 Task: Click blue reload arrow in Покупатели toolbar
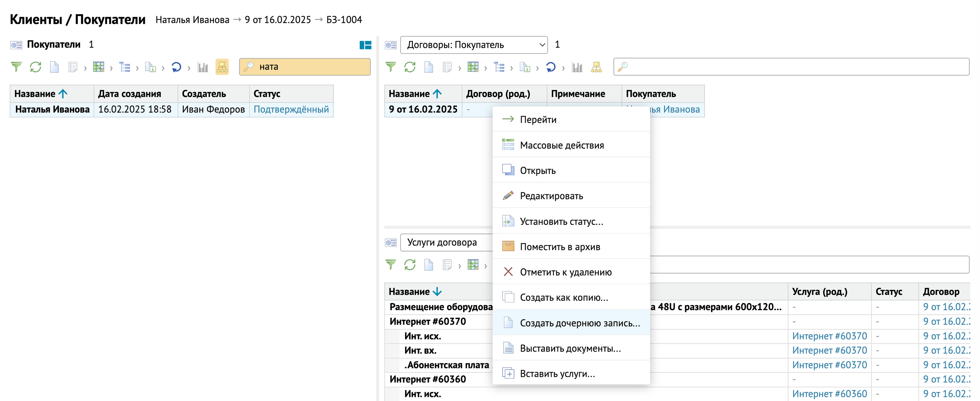(176, 67)
